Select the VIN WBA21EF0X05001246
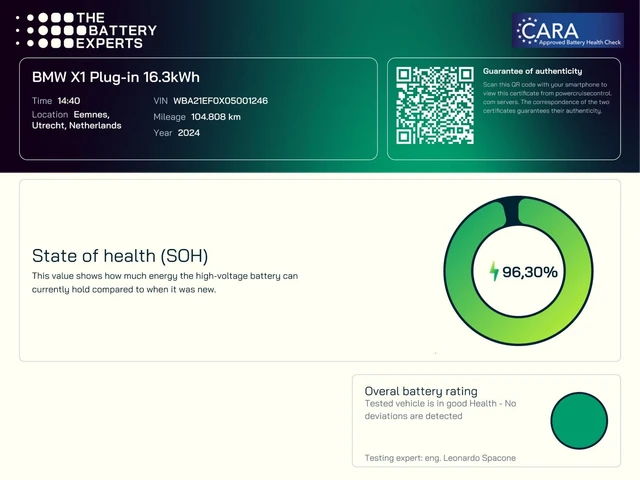Image resolution: width=640 pixels, height=480 pixels. coord(220,101)
